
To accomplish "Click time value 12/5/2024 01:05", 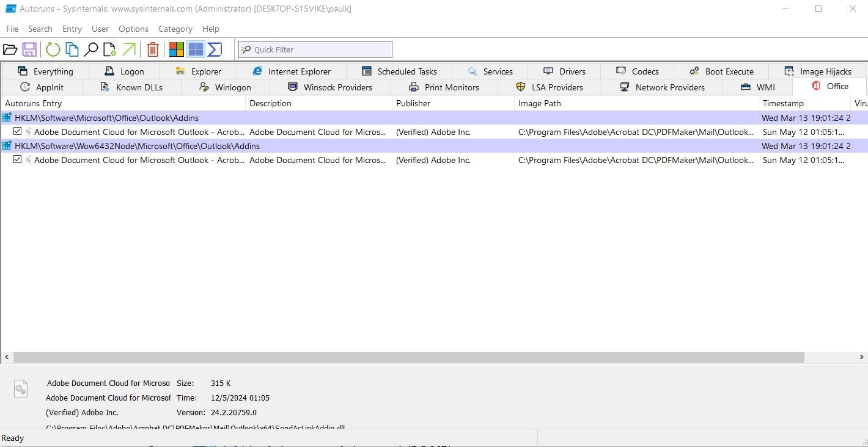I will coord(240,398).
